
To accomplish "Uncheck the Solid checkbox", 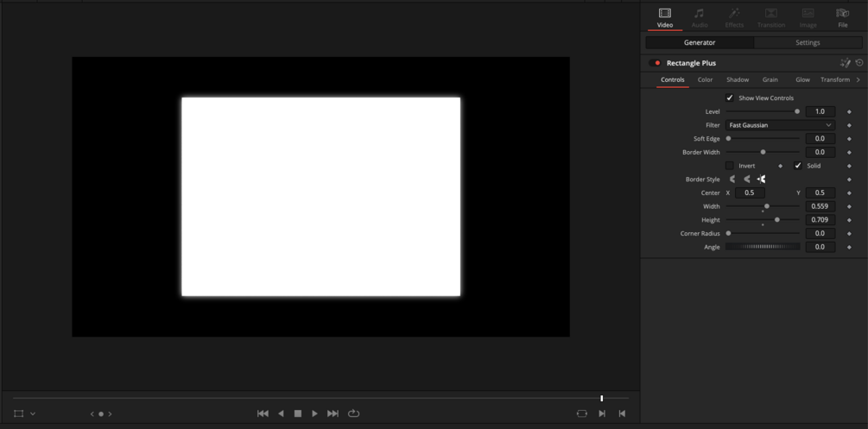I will point(798,166).
